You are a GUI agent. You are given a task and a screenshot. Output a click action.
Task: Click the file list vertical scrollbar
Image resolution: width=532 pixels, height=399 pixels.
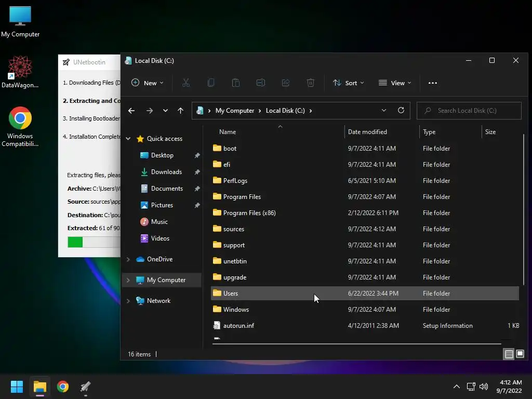[x=524, y=209]
